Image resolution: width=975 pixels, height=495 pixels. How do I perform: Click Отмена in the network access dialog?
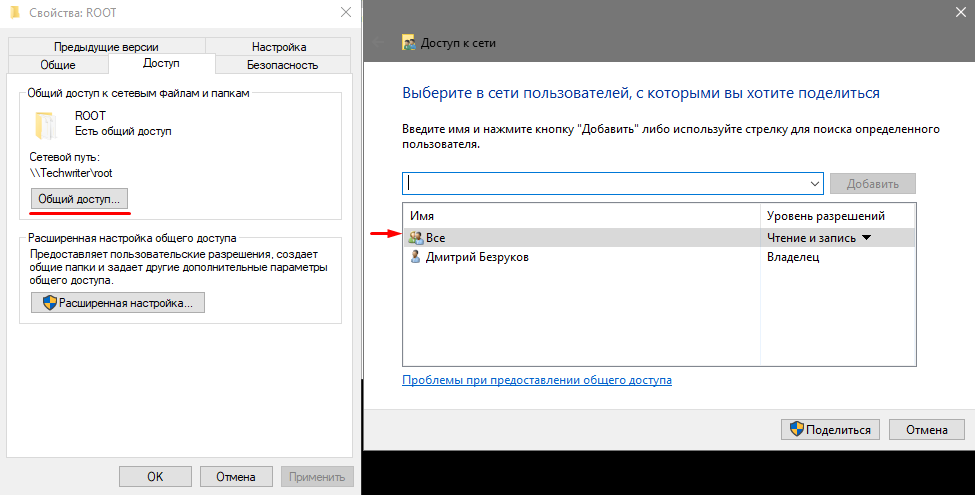click(926, 430)
